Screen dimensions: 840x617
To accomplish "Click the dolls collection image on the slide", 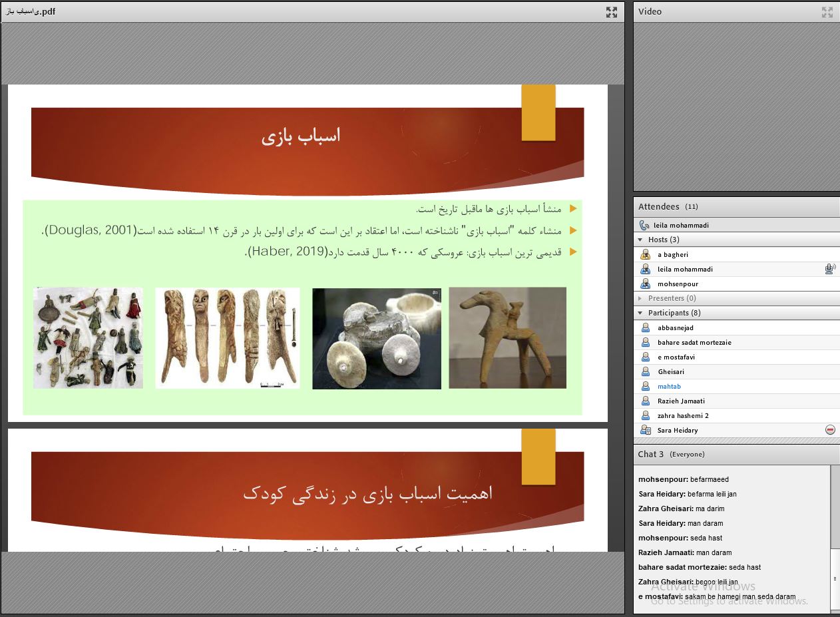I will [88, 337].
